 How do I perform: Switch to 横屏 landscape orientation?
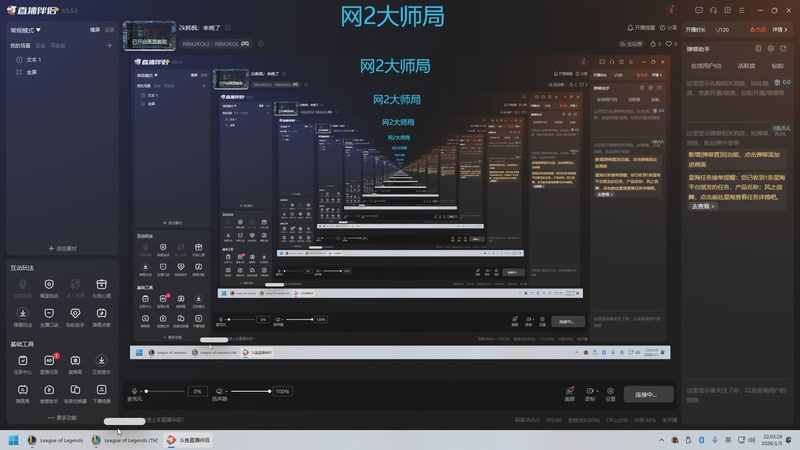coord(95,30)
